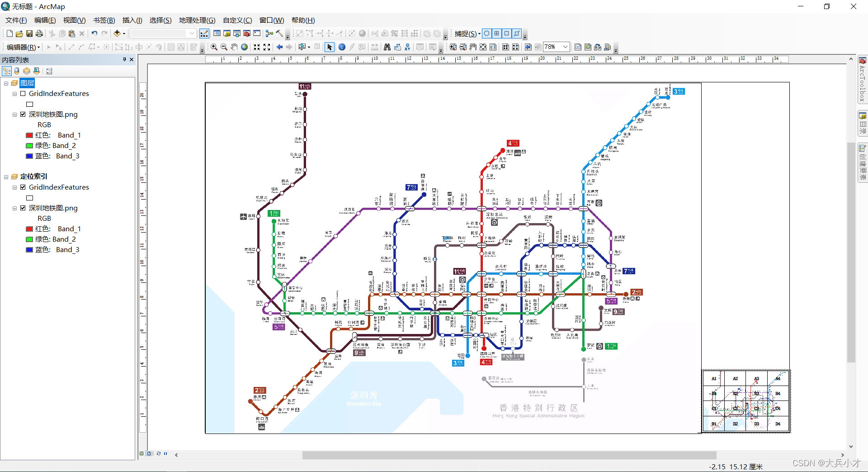Collapse GridIndexFeatures under 定位索引
The height and width of the screenshot is (472, 868).
14,187
